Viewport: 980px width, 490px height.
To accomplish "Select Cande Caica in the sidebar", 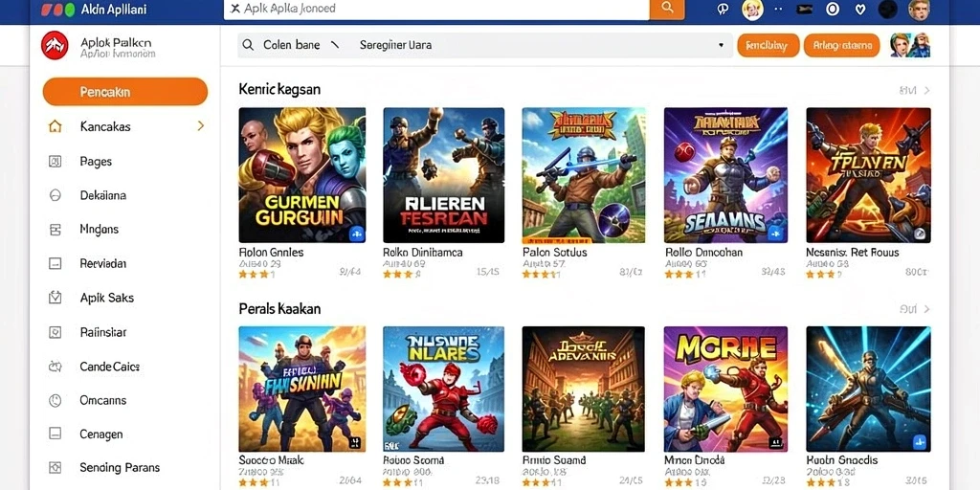I will [109, 367].
